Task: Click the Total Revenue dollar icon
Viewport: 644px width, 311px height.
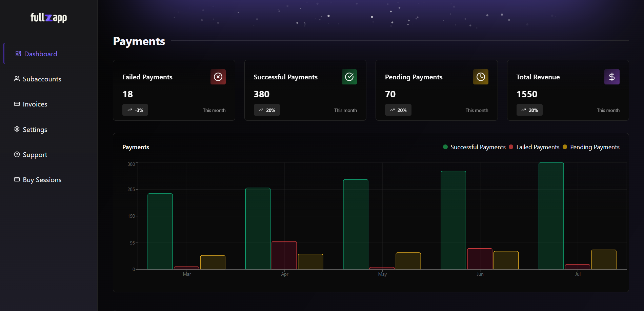Action: [x=612, y=77]
